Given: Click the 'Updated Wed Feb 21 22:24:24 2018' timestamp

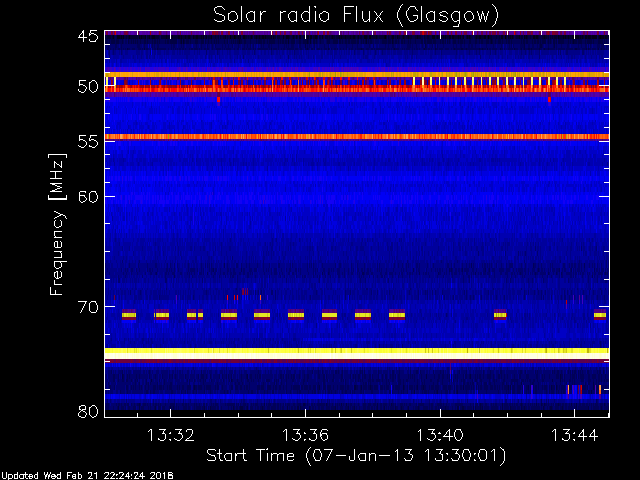Looking at the screenshot, I should (87, 476).
